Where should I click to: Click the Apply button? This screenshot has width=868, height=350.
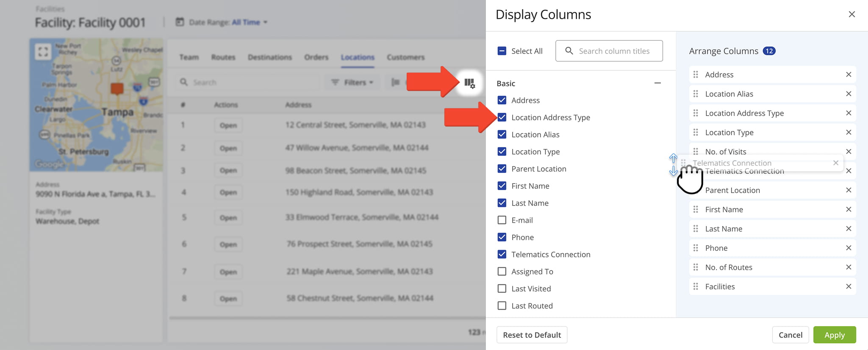(834, 335)
